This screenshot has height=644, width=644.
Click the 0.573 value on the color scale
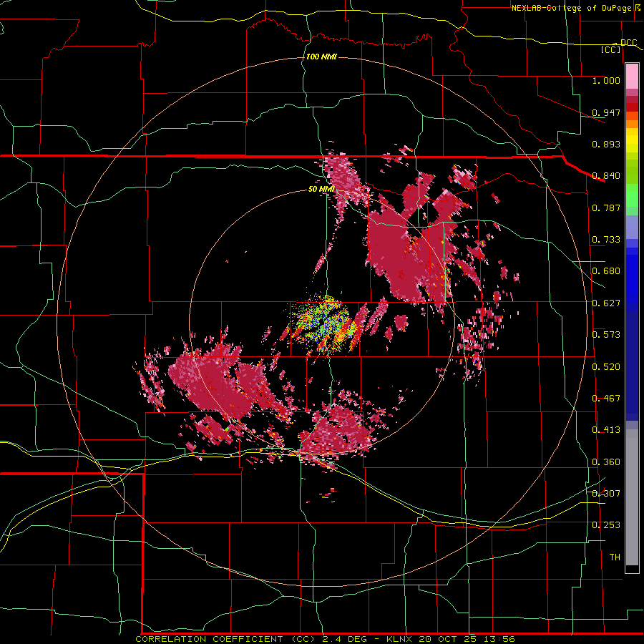pos(606,335)
